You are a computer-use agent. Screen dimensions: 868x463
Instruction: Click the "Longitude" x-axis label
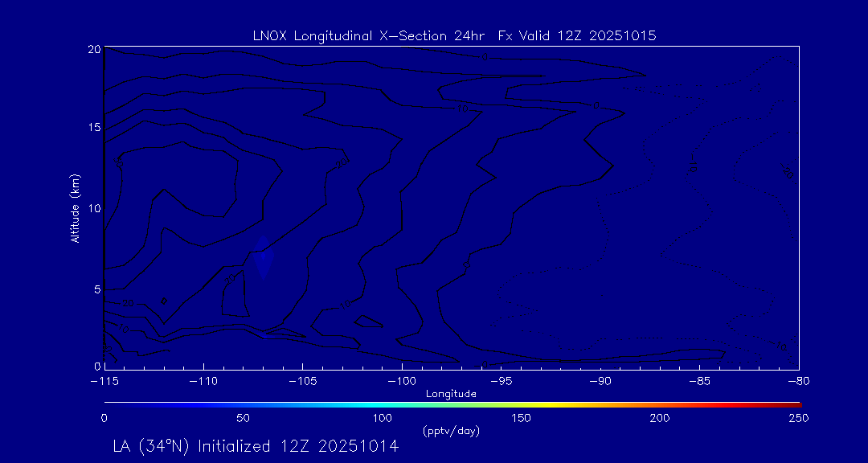tap(452, 394)
